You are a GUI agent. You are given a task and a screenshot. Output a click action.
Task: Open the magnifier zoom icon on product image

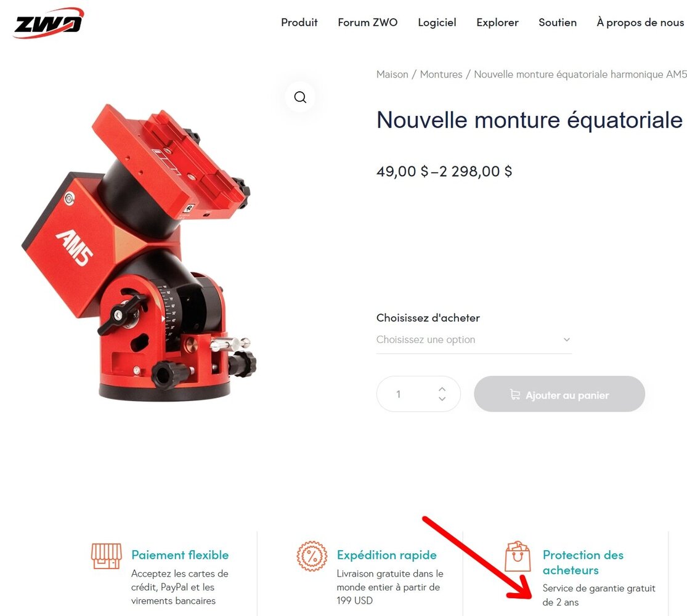click(x=300, y=97)
